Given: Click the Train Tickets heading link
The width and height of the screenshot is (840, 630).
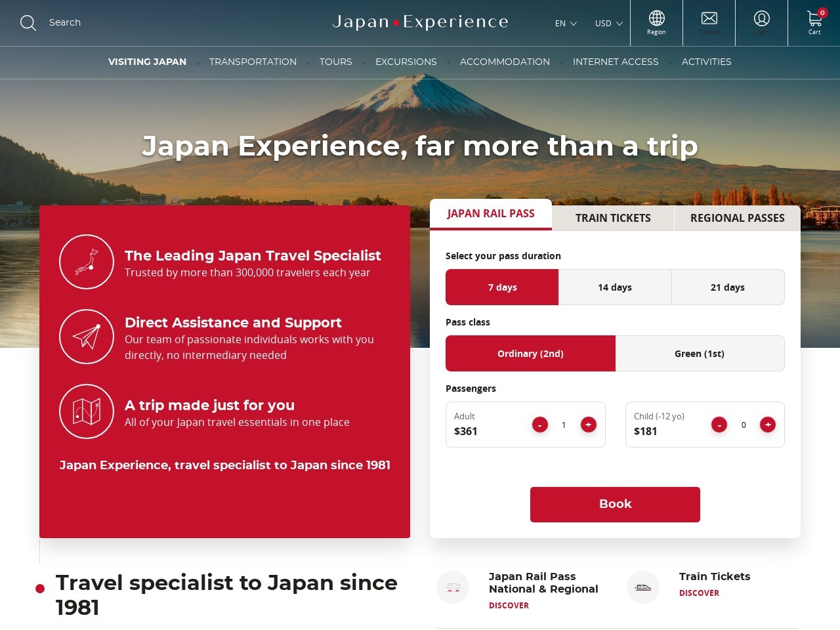Looking at the screenshot, I should (715, 577).
